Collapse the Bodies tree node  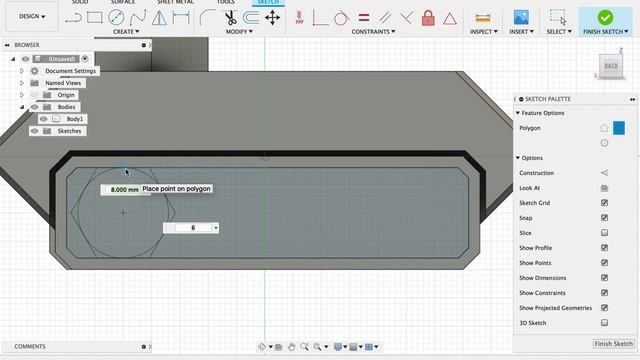[22, 107]
